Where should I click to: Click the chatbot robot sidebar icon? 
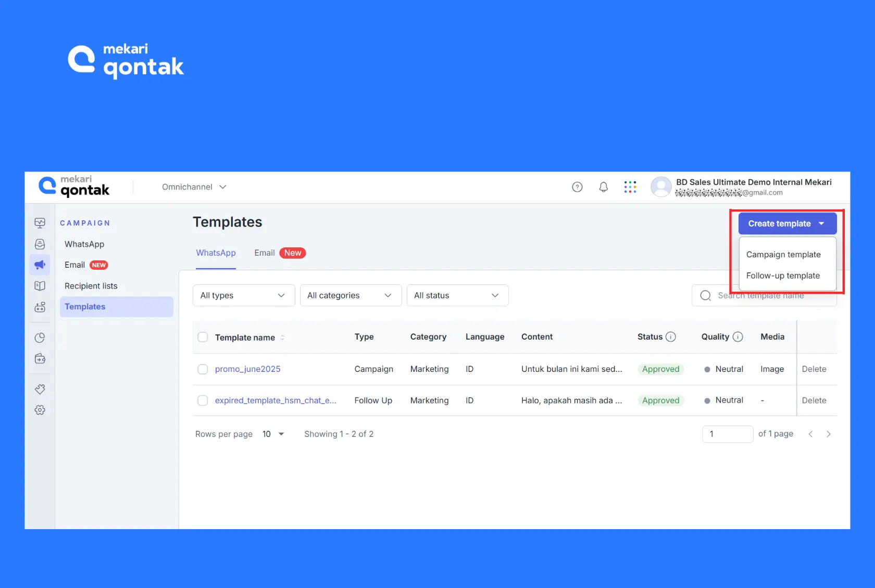point(40,307)
